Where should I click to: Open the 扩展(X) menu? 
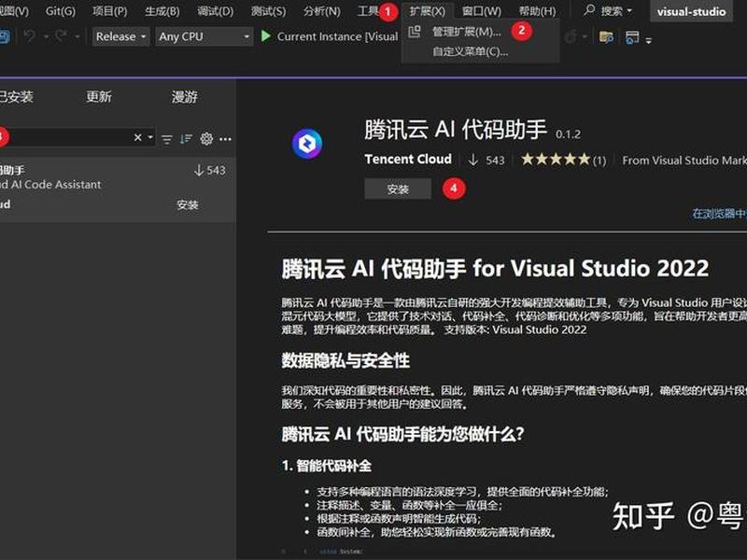point(428,11)
